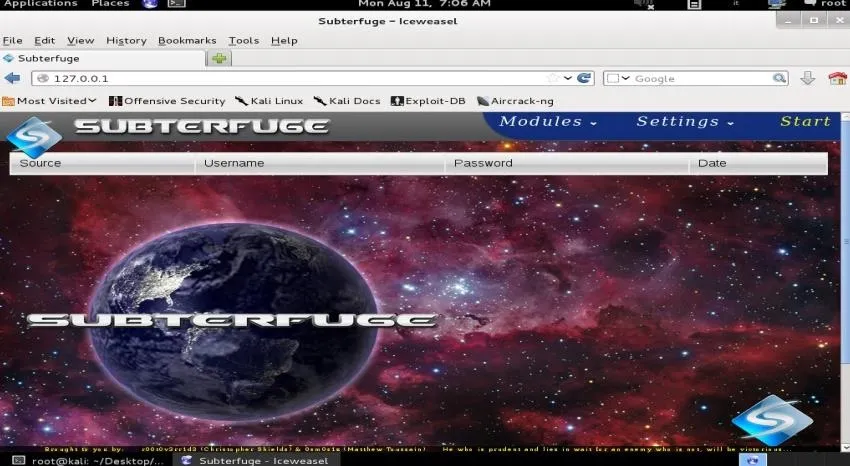Select Subterfuge - Iceweasel taskbar button
This screenshot has width=850, height=466.
click(x=256, y=461)
